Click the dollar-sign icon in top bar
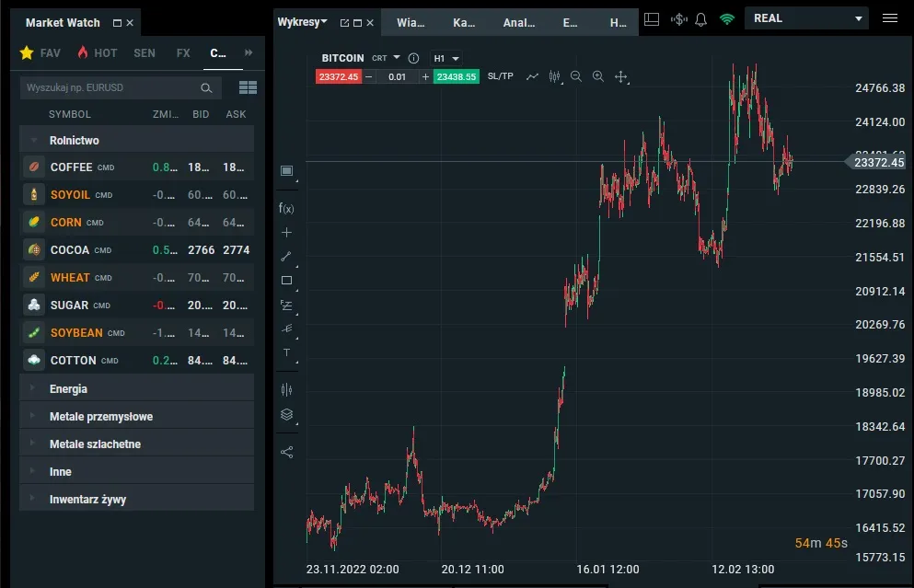914x588 pixels. tap(678, 19)
